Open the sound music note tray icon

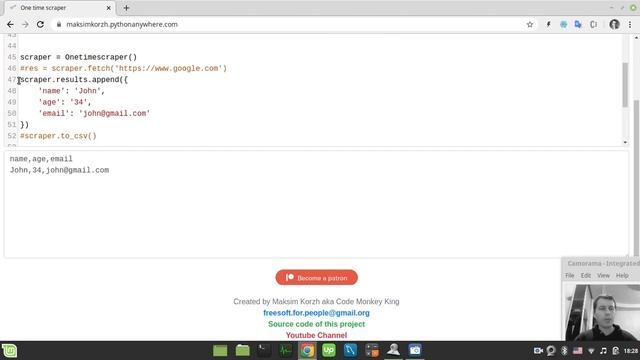(x=604, y=351)
